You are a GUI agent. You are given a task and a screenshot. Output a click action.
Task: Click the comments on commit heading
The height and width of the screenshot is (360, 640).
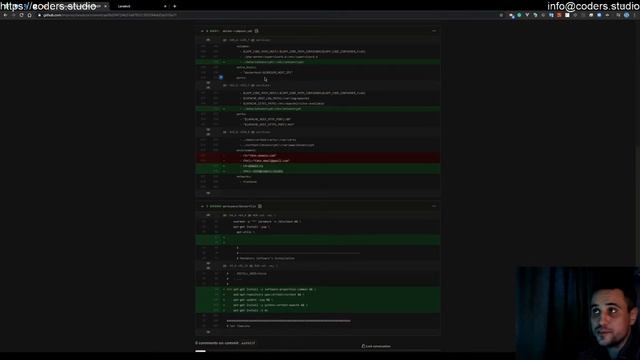tap(225, 343)
